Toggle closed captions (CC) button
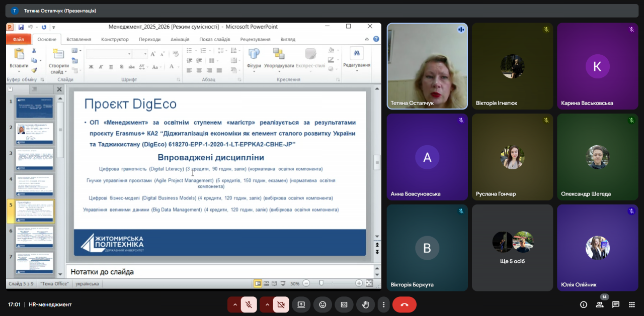 (x=344, y=304)
